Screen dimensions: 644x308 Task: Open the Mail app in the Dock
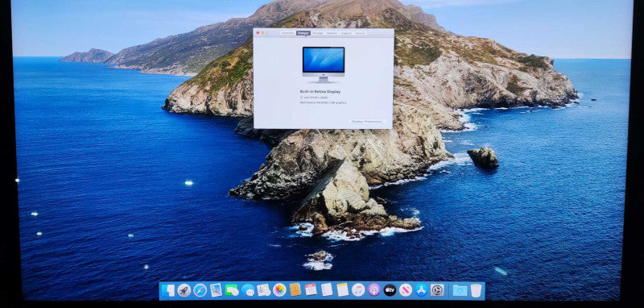click(x=216, y=290)
